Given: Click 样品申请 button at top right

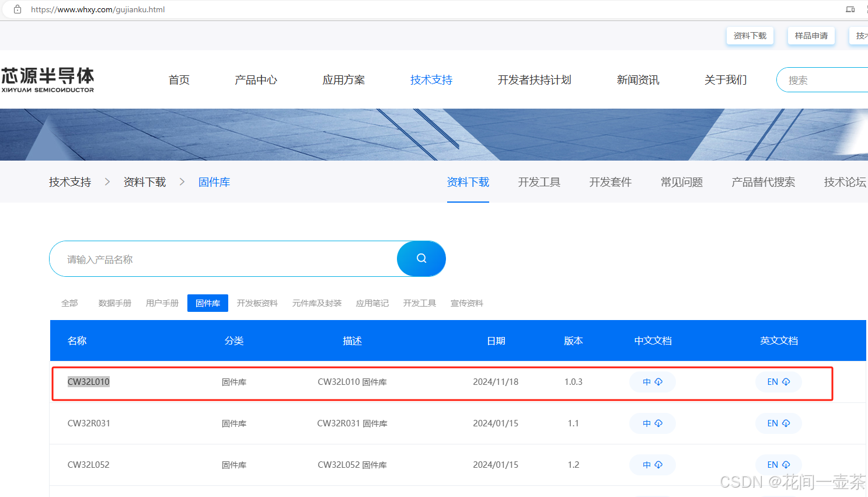Looking at the screenshot, I should pos(811,36).
